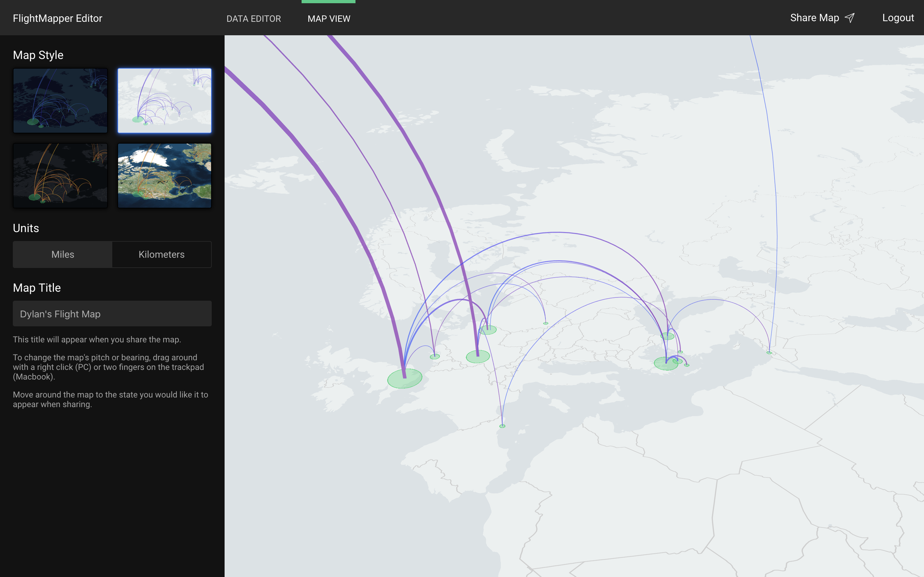
Task: Switch to the DATA EDITOR tab
Action: point(253,18)
